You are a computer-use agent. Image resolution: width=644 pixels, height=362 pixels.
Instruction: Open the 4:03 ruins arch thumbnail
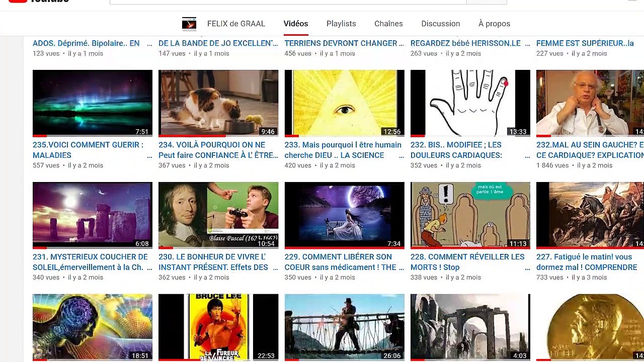(x=470, y=327)
